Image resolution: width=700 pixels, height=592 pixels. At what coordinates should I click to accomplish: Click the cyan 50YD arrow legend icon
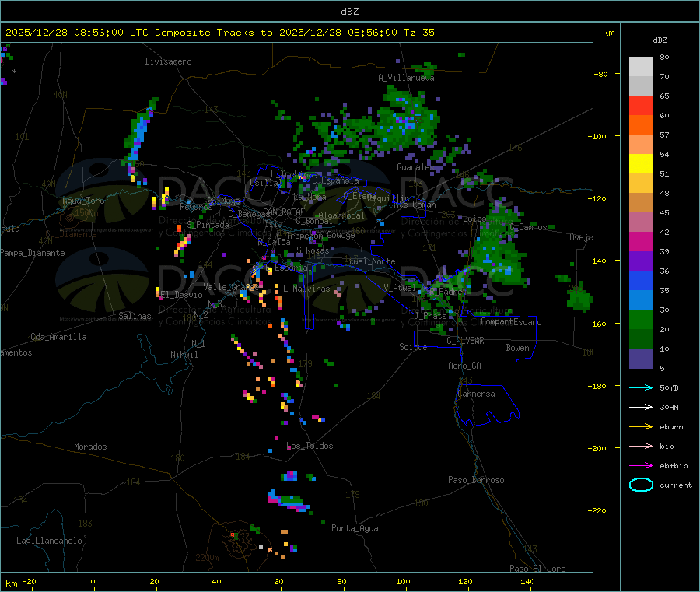[x=641, y=387]
